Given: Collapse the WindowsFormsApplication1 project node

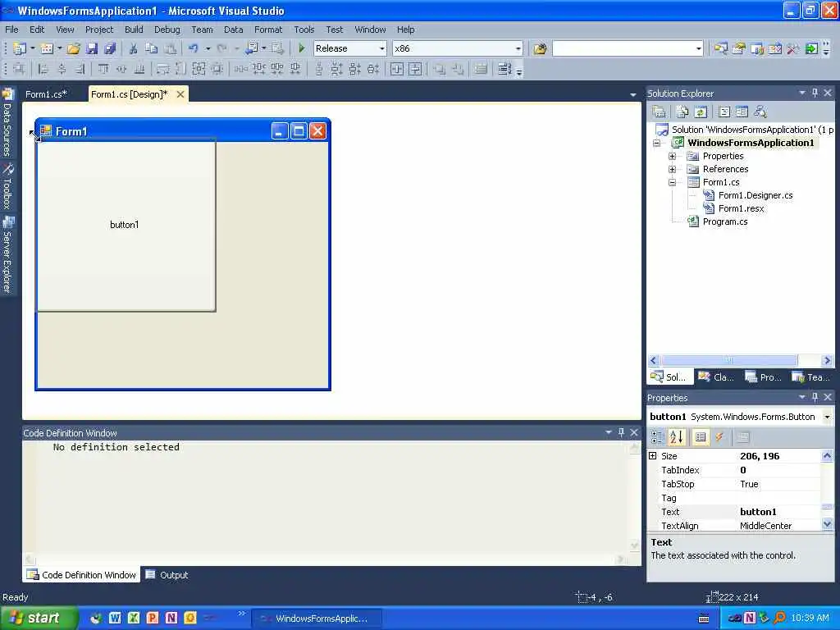Looking at the screenshot, I should (657, 143).
